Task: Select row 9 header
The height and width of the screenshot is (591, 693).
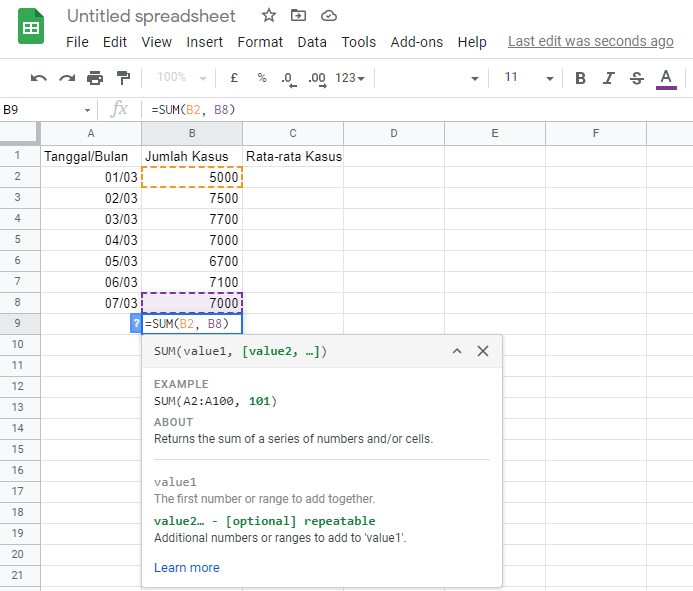Action: point(20,324)
